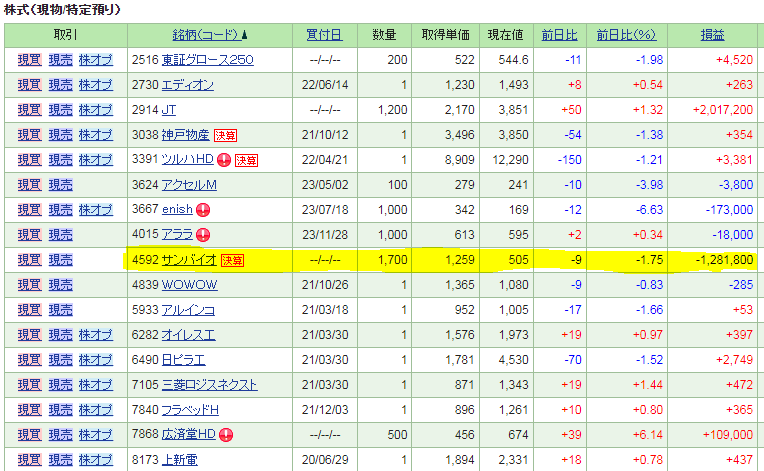Viewport: 764px width, 471px height.
Task: Select the 現在値 column header
Action: 506,35
